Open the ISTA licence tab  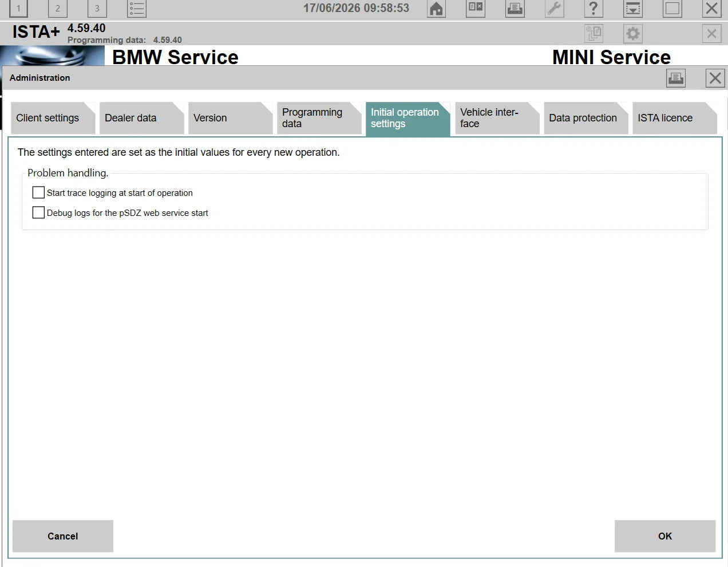pyautogui.click(x=675, y=118)
